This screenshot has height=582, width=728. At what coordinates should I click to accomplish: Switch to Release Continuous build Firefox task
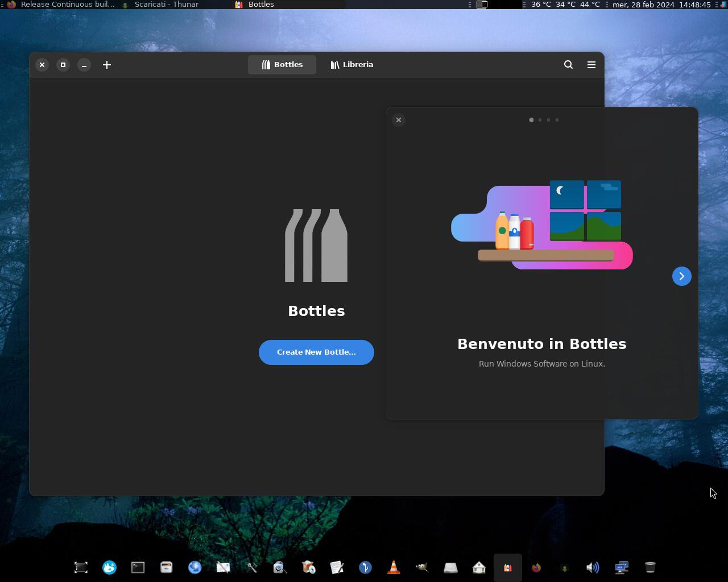(x=61, y=5)
